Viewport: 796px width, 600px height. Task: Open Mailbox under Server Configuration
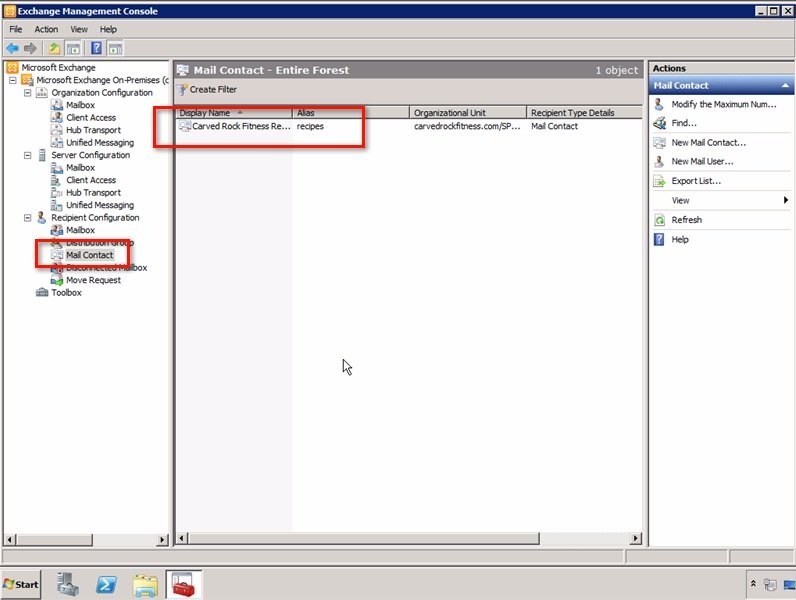(x=80, y=168)
